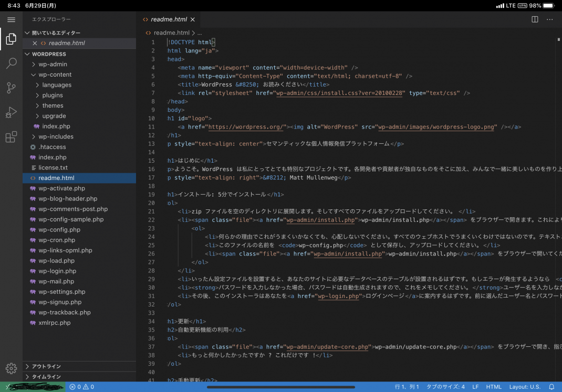This screenshot has width=562, height=392.
Task: Open the breadcrumb ellipsis symbol picker
Action: click(x=200, y=33)
